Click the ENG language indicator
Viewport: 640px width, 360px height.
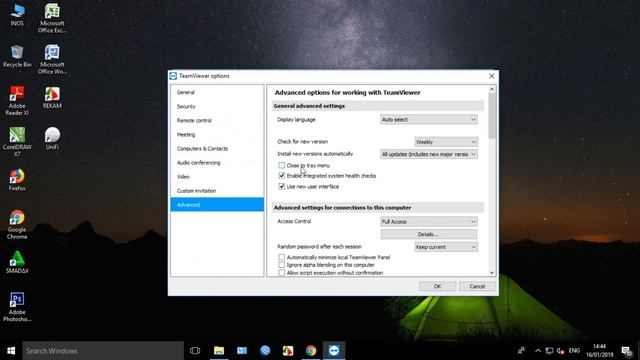574,351
